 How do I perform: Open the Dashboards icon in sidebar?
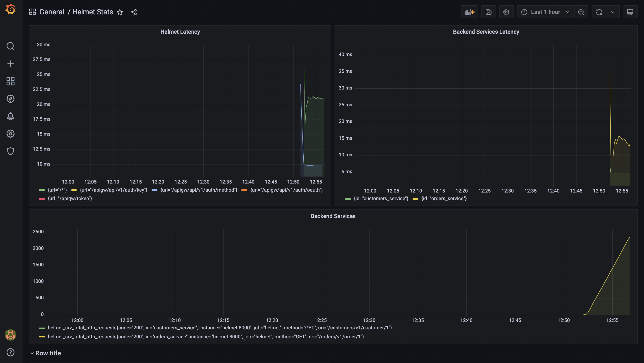11,81
